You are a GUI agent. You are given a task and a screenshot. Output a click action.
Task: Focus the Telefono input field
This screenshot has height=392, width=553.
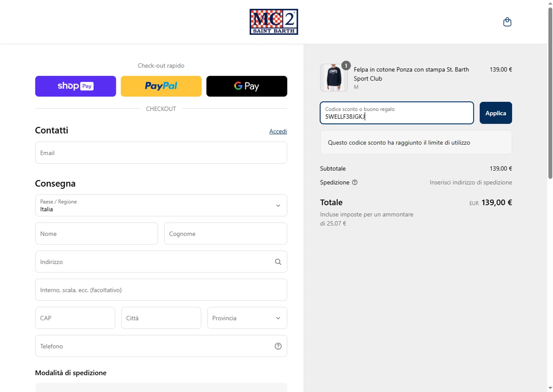pyautogui.click(x=161, y=346)
